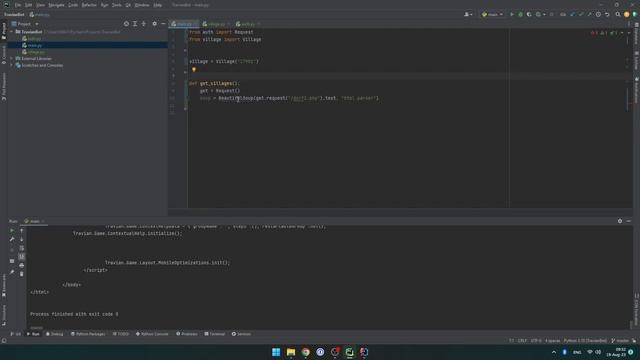Viewport: 640px width, 360px height.
Task: Collapse the TravianBot project root
Action: (x=11, y=31)
